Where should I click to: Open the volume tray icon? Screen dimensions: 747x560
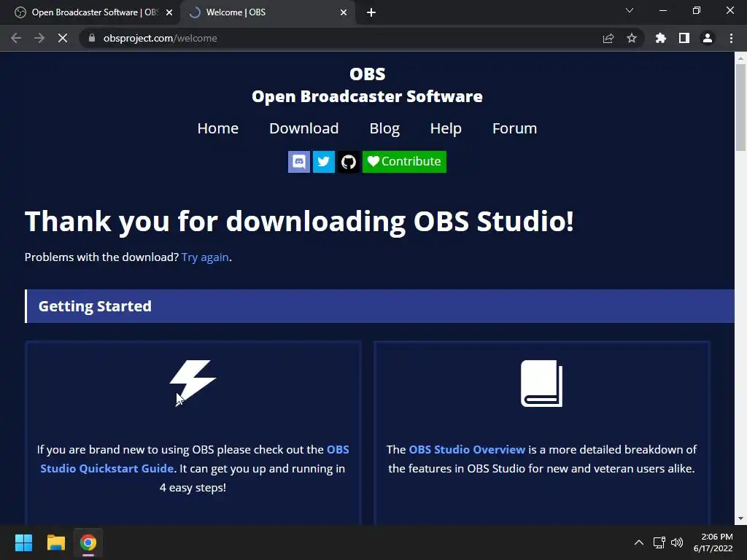click(677, 542)
